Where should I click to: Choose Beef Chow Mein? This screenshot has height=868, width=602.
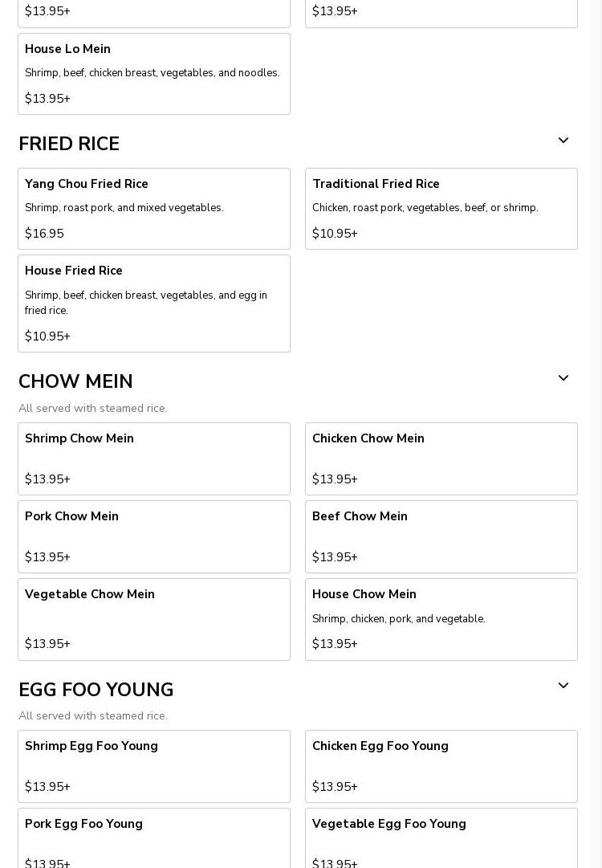441,536
